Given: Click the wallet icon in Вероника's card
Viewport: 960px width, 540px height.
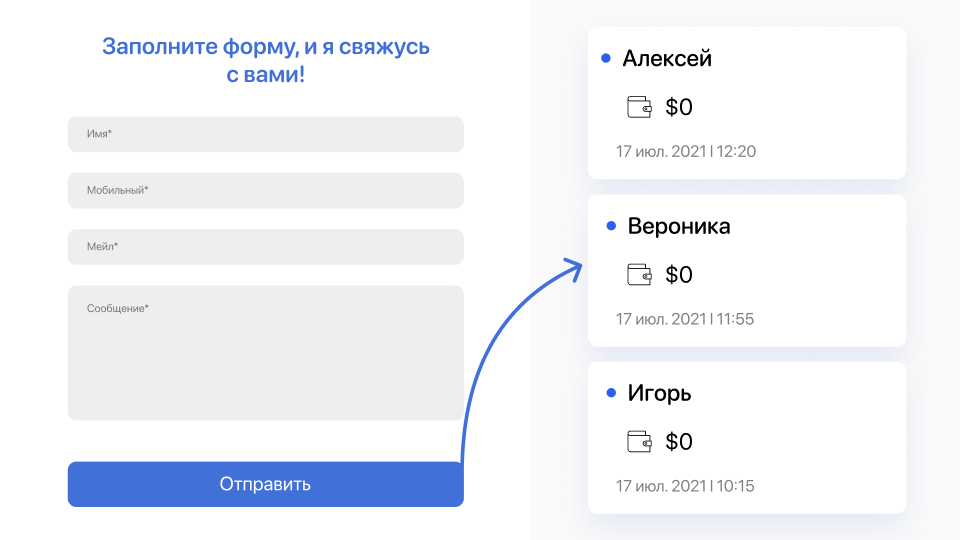Looking at the screenshot, I should (x=639, y=274).
